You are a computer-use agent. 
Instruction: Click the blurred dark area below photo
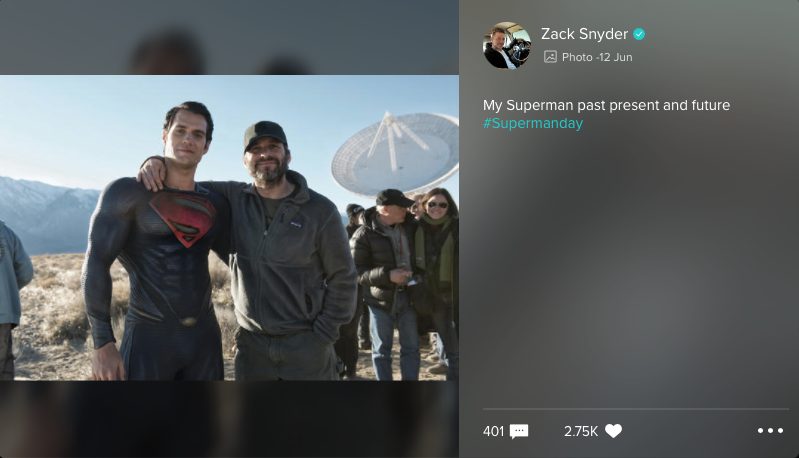(229, 419)
